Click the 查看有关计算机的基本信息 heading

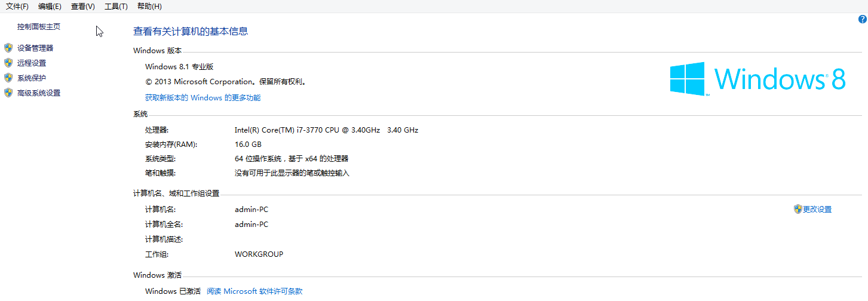click(191, 32)
